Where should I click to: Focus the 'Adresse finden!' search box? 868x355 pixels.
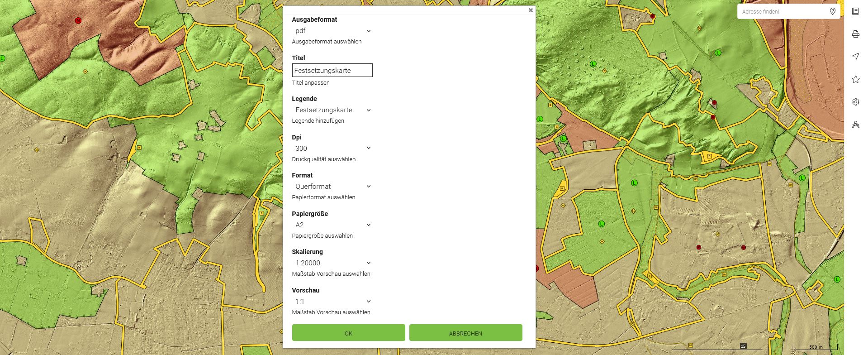click(783, 11)
